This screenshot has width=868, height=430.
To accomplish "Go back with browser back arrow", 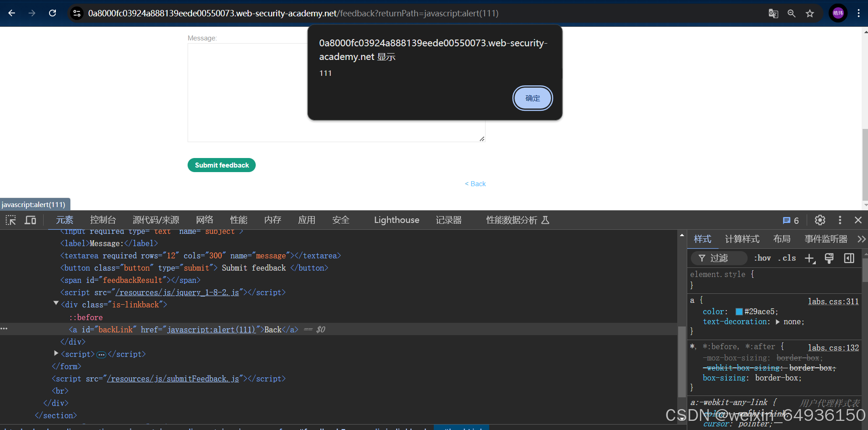I will pyautogui.click(x=12, y=13).
